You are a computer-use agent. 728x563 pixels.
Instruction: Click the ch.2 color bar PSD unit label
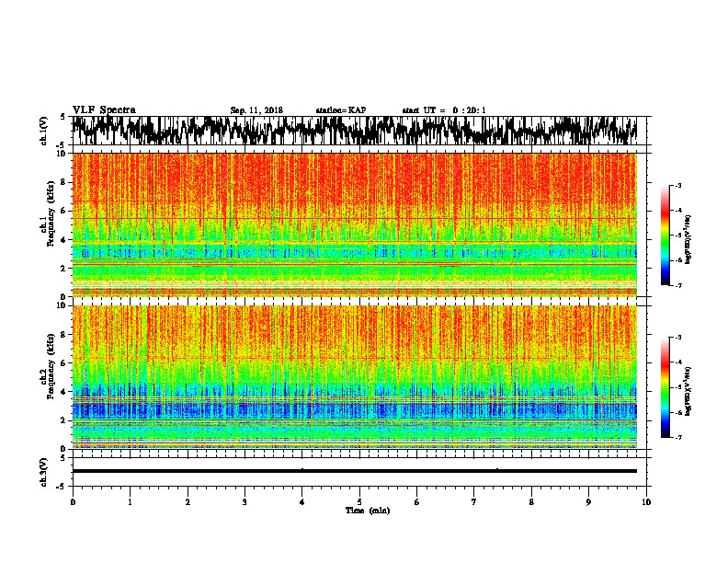coord(688,391)
